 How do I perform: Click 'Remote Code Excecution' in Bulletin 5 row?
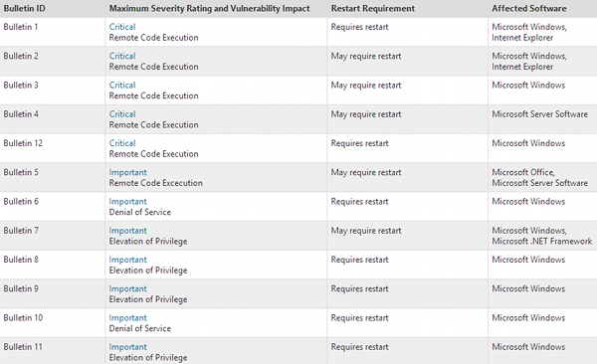(x=156, y=183)
